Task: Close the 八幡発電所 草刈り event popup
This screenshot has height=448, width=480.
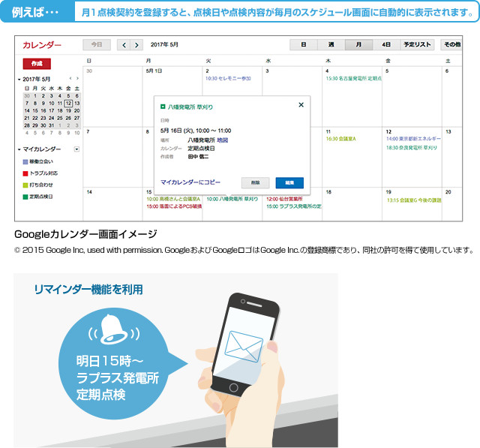Action: [301, 105]
